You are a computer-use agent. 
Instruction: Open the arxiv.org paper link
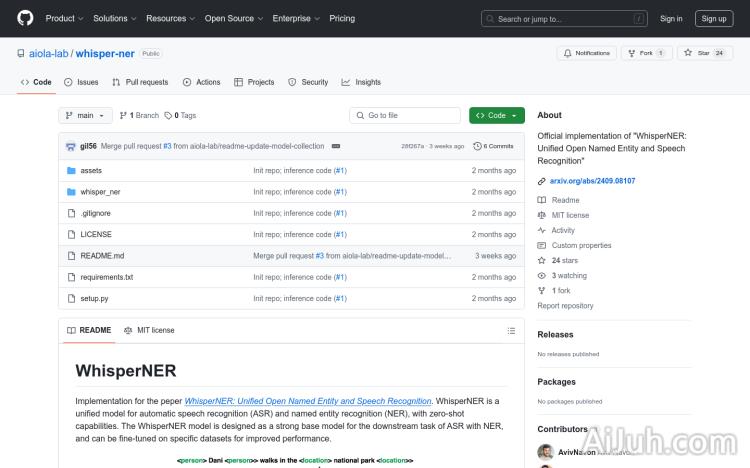tap(592, 181)
